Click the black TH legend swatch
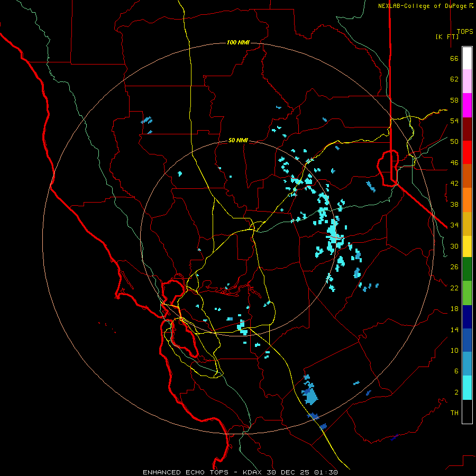 [x=467, y=411]
